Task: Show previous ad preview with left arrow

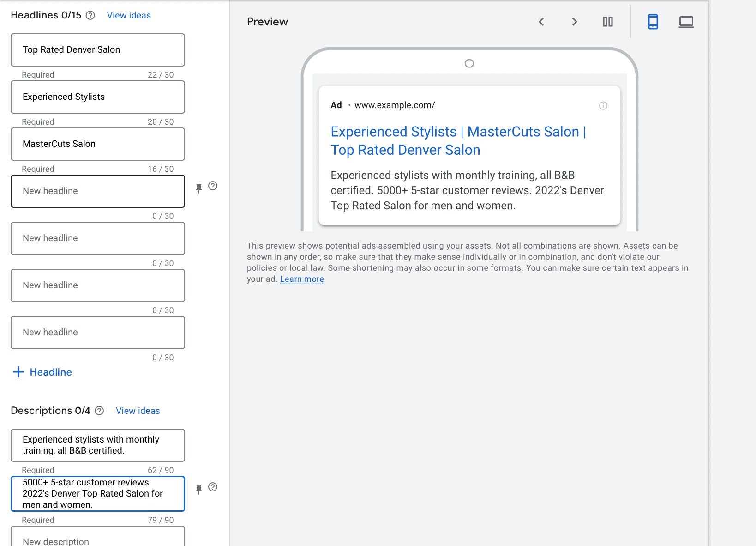Action: (x=541, y=22)
